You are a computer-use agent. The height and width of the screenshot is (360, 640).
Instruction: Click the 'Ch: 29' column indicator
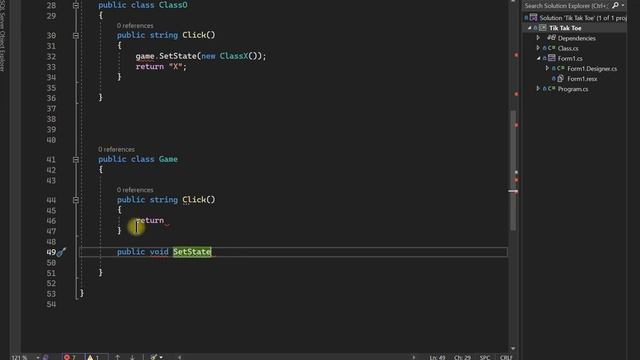pos(462,358)
